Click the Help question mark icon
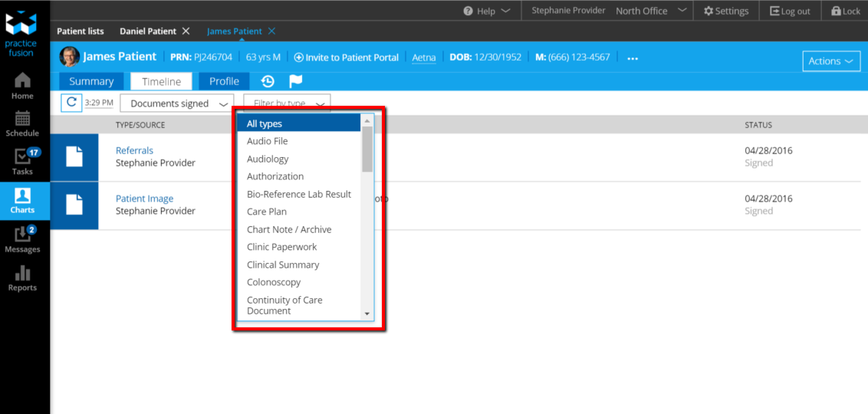Viewport: 868px width, 414px height. [468, 11]
